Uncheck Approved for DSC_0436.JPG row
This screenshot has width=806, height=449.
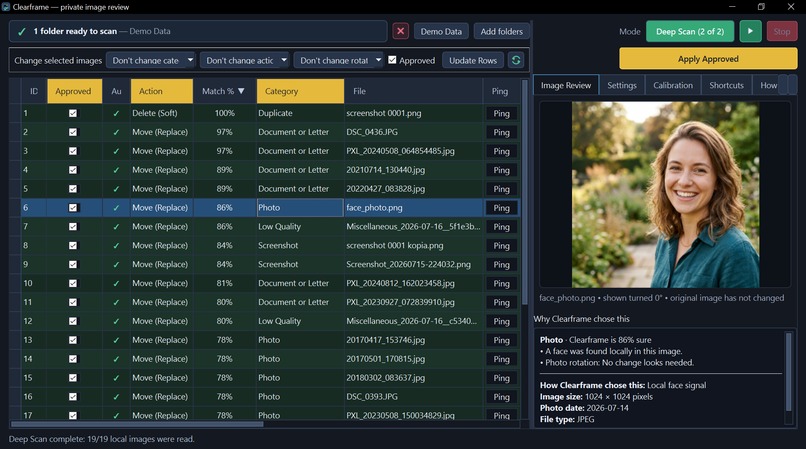tap(73, 132)
